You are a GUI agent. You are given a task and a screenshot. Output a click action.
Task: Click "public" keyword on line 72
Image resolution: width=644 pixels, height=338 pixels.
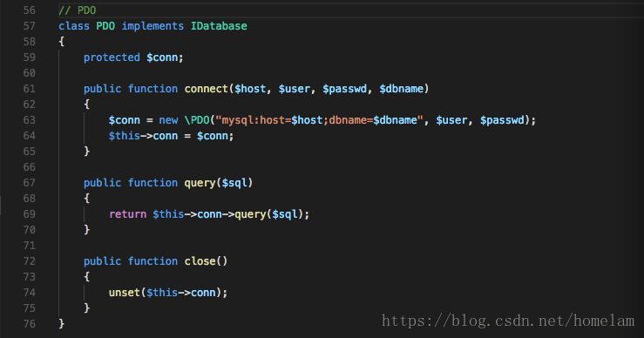(102, 261)
